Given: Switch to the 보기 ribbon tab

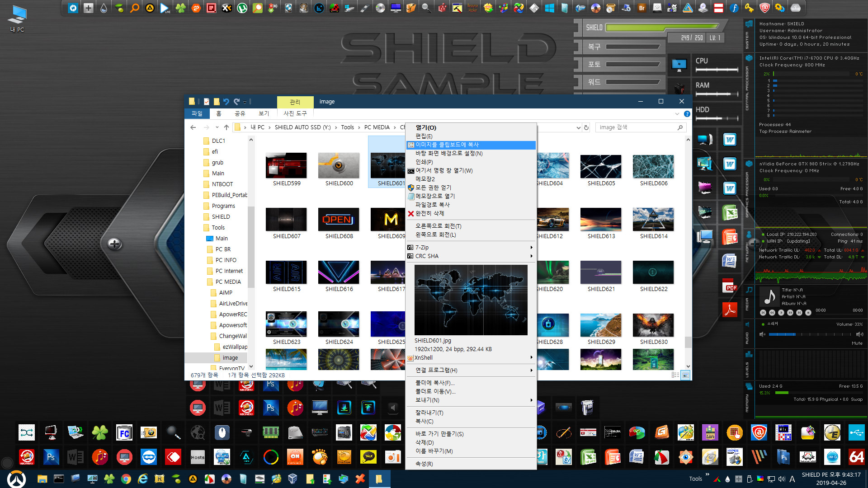Looking at the screenshot, I should (264, 113).
